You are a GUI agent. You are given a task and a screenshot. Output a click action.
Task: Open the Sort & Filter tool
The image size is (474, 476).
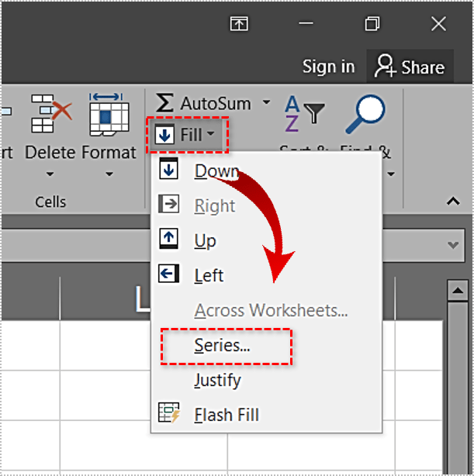pyautogui.click(x=303, y=115)
